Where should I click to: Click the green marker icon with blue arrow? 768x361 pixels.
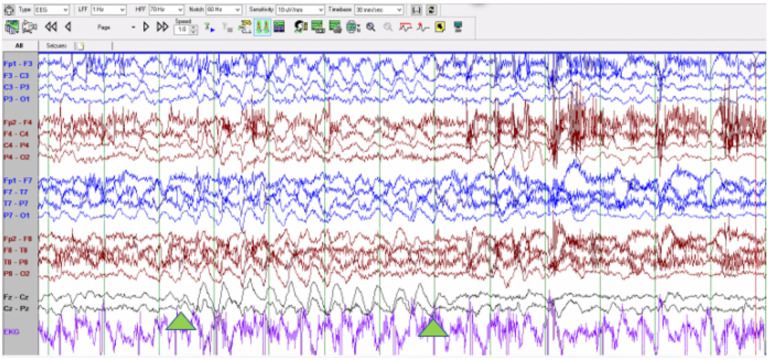click(210, 28)
